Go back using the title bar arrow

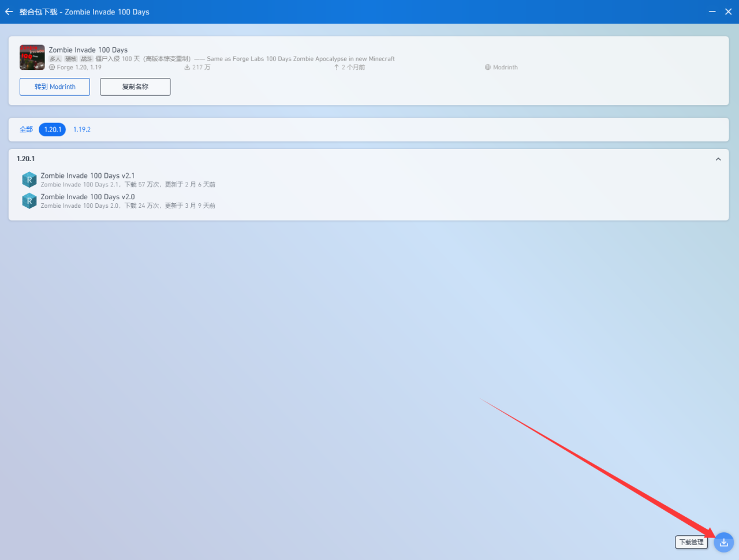point(9,12)
